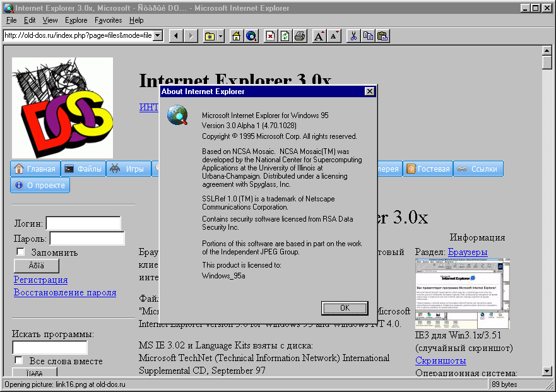Toggle the Запомнить checkbox
The image size is (556, 392).
click(21, 252)
